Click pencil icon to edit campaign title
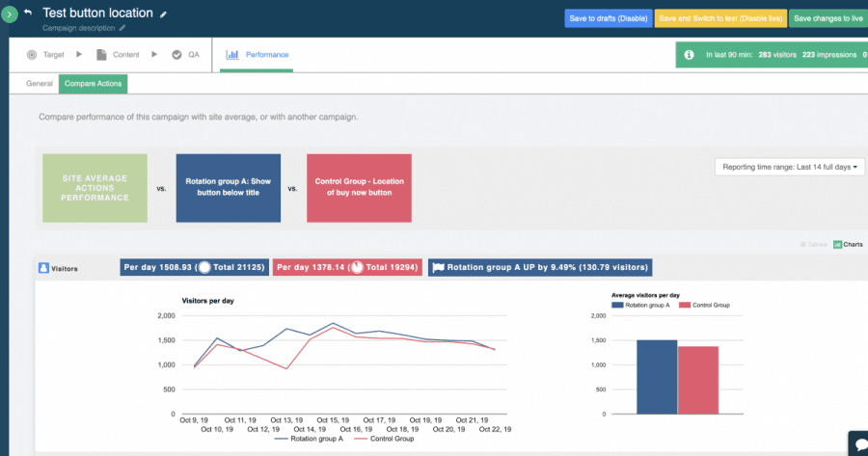This screenshot has width=868, height=456. [163, 14]
